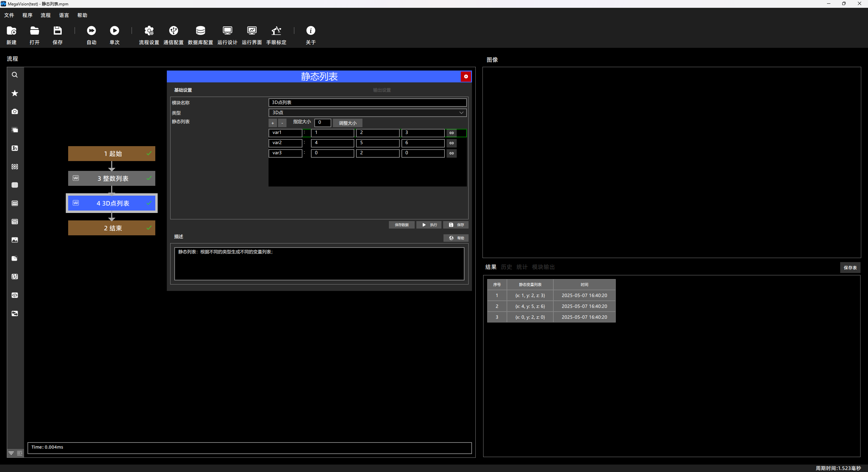
Task: Click the search icon in flow sidebar
Action: 15,75
